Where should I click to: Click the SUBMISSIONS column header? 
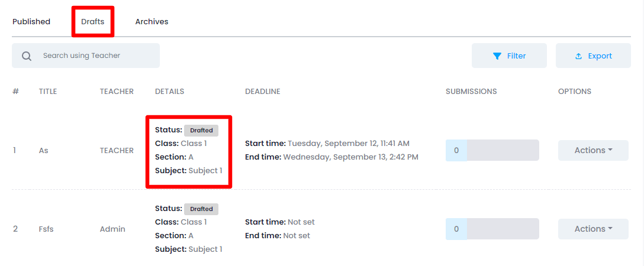click(x=471, y=92)
